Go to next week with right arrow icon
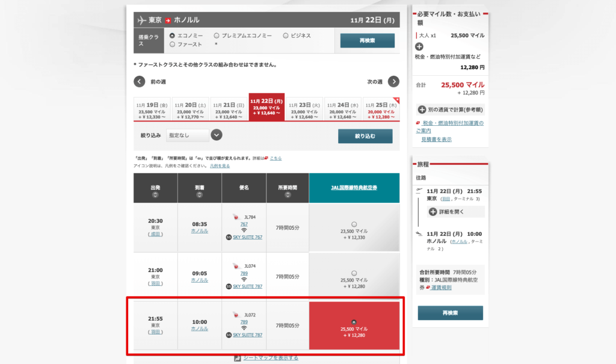This screenshot has height=364, width=616. [393, 81]
